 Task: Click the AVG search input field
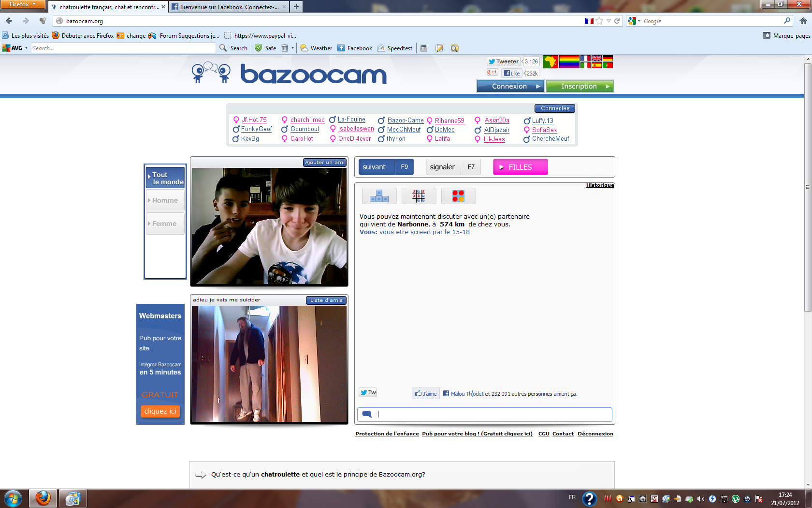click(123, 48)
